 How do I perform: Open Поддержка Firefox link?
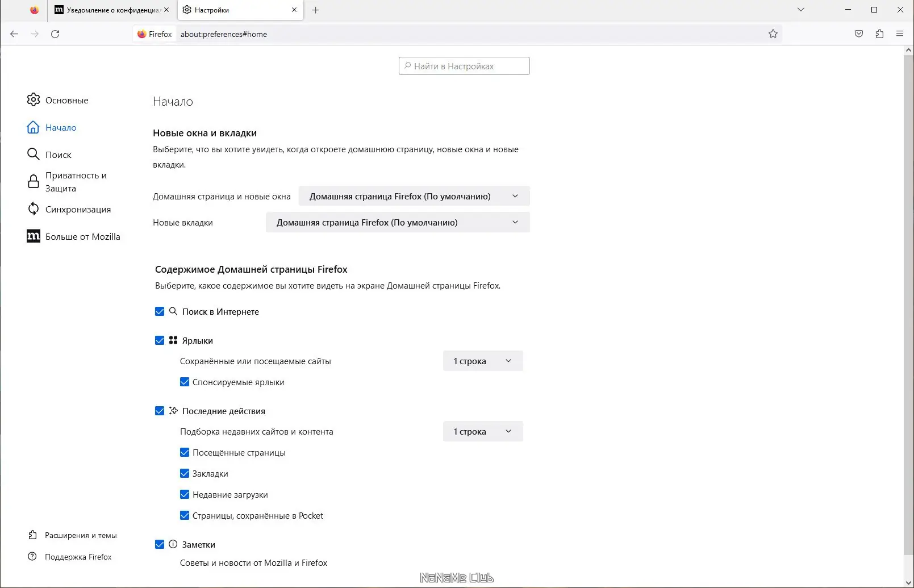pos(78,557)
